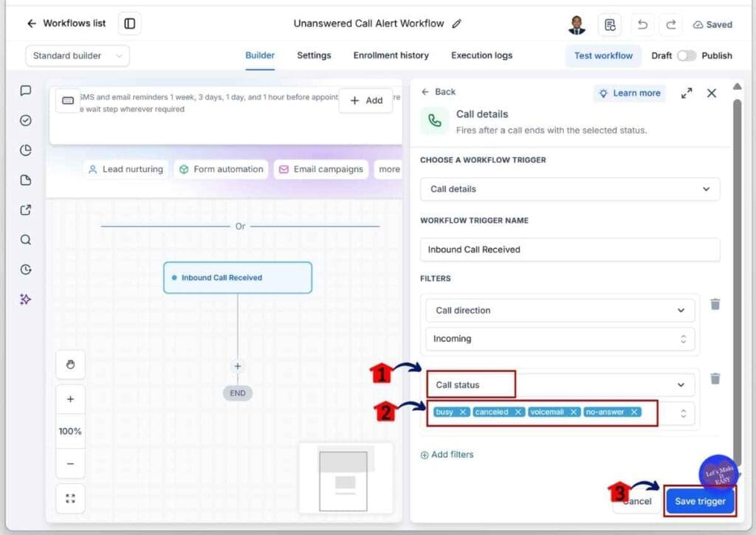Remove the busy status tag
This screenshot has width=756, height=535.
tap(462, 412)
